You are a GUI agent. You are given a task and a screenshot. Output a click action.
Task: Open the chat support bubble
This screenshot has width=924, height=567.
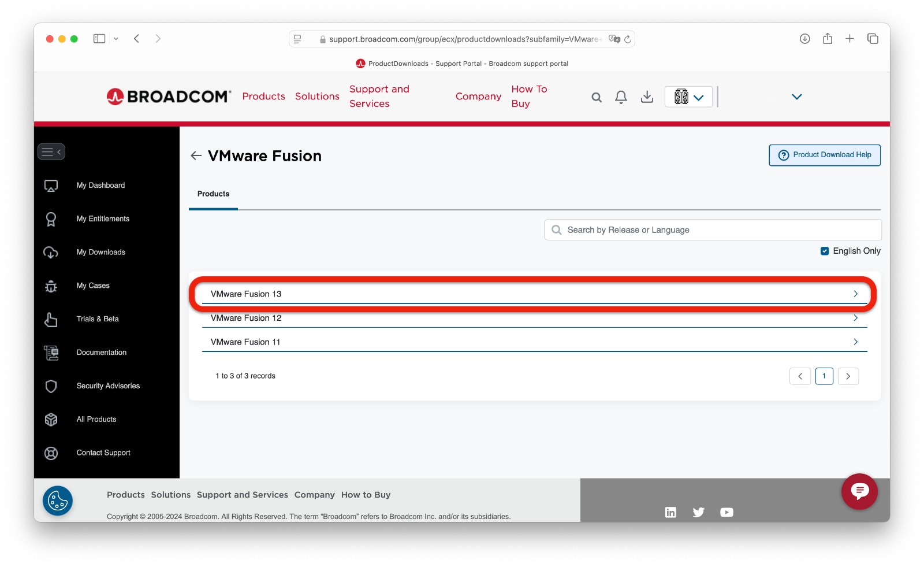pyautogui.click(x=859, y=491)
